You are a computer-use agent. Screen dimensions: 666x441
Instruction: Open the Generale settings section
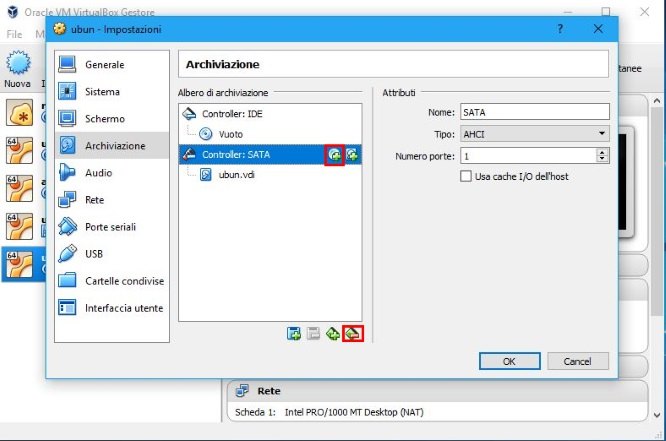[x=104, y=65]
